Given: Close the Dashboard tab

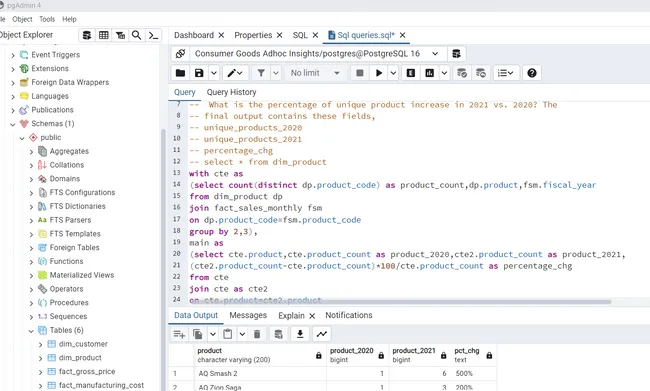Looking at the screenshot, I should [x=221, y=35].
